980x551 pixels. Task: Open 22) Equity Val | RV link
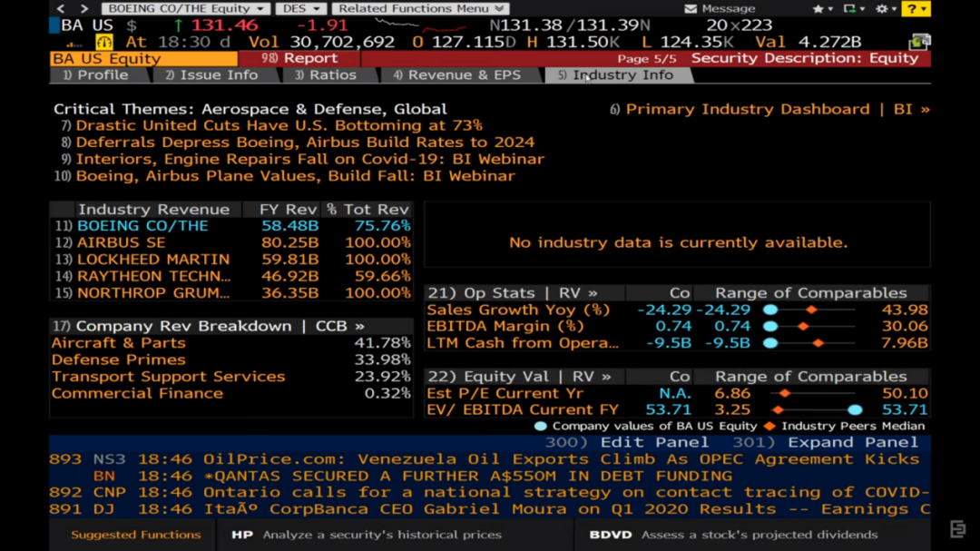[519, 377]
